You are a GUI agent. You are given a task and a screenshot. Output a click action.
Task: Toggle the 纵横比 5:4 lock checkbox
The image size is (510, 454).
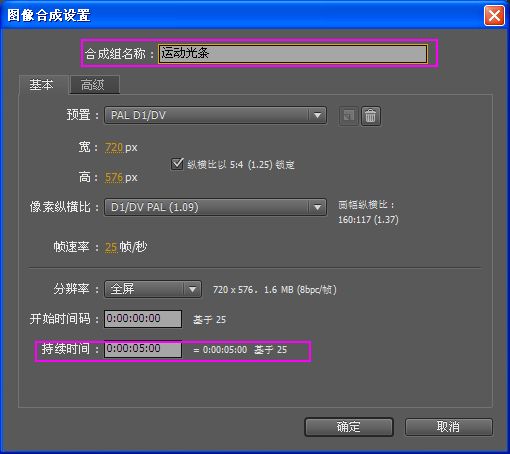point(177,164)
